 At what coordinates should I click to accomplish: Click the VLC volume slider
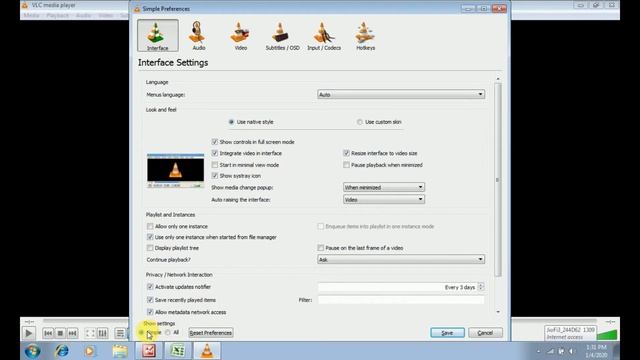pos(607,335)
